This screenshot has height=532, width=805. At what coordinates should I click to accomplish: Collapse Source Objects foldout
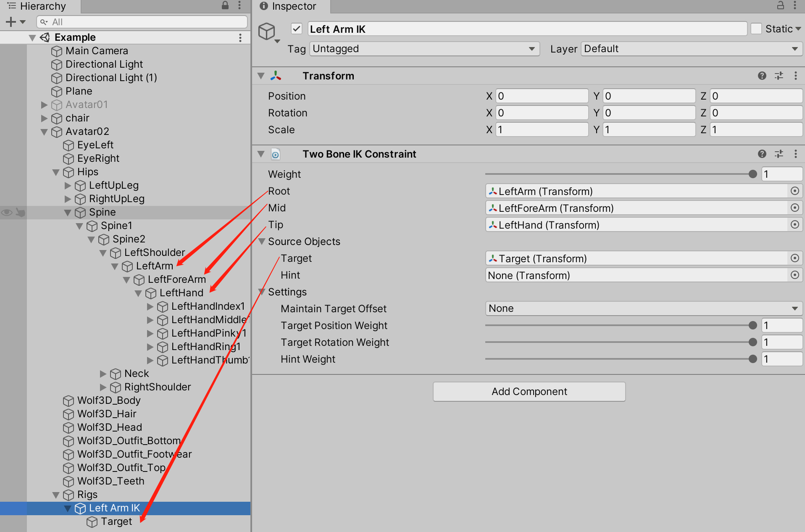(262, 242)
